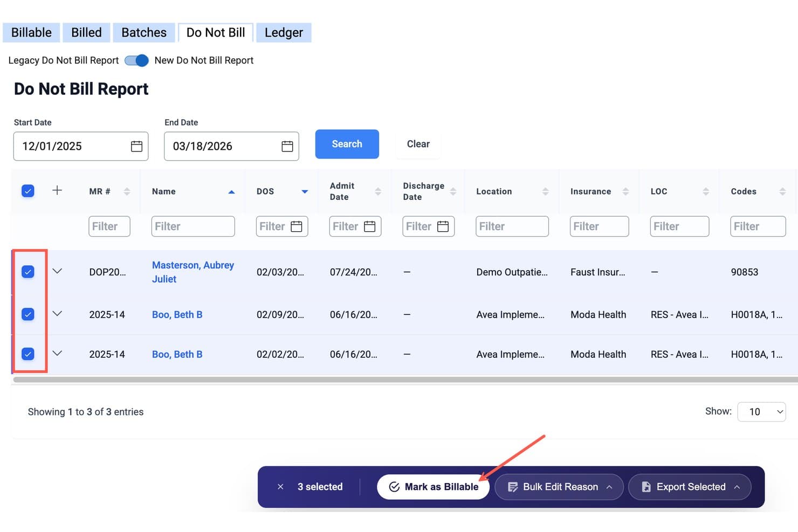Screen dimensions: 798x532
Task: Sort by the Location column arrows
Action: (x=545, y=191)
